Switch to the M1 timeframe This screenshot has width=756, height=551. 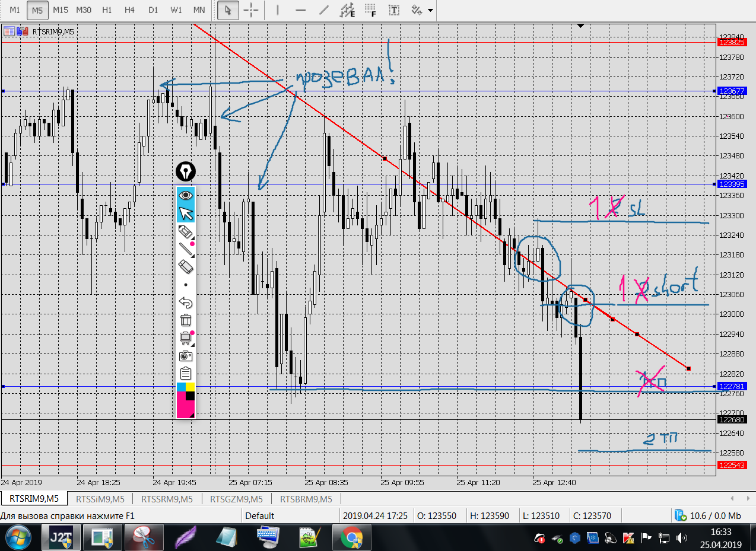pos(15,10)
